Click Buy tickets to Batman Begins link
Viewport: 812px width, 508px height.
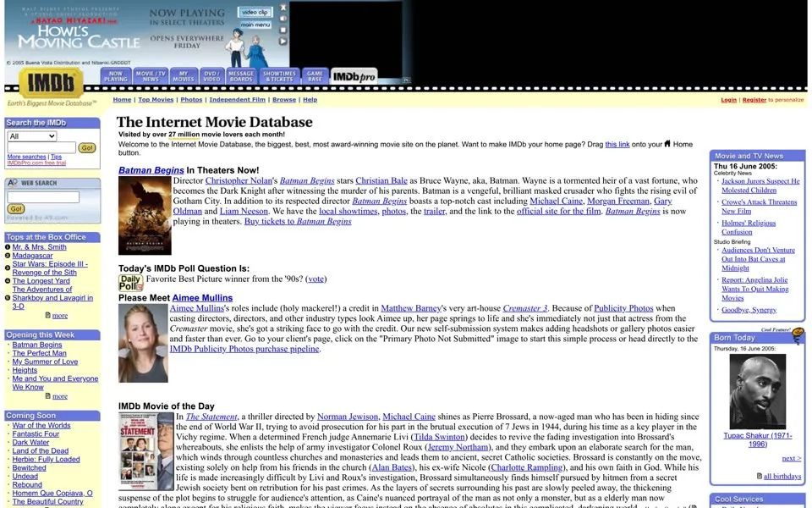coord(298,221)
